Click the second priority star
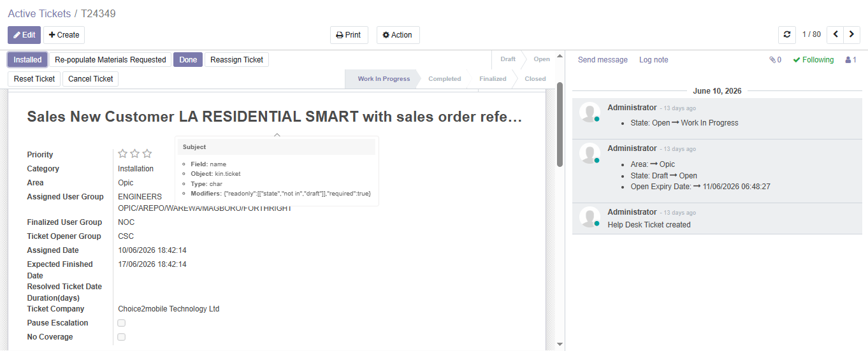 pyautogui.click(x=135, y=154)
